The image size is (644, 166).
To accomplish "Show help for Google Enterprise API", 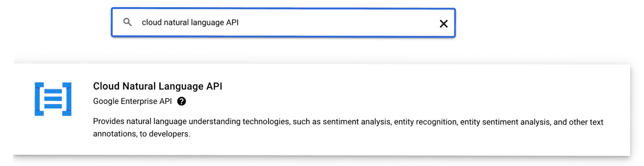I will [x=182, y=101].
